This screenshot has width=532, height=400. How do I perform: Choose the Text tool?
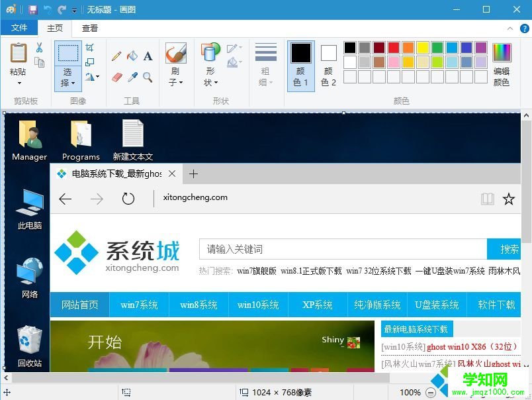pyautogui.click(x=147, y=55)
